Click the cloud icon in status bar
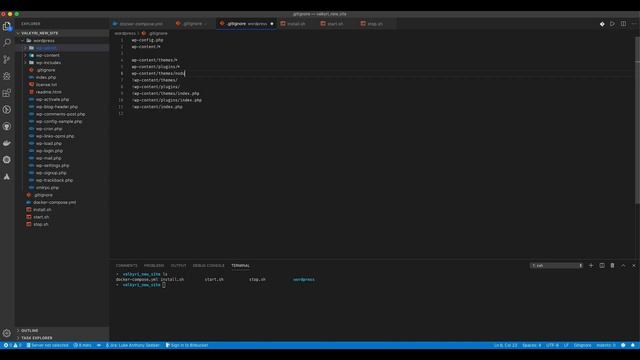The image size is (640, 360). [x=99, y=345]
